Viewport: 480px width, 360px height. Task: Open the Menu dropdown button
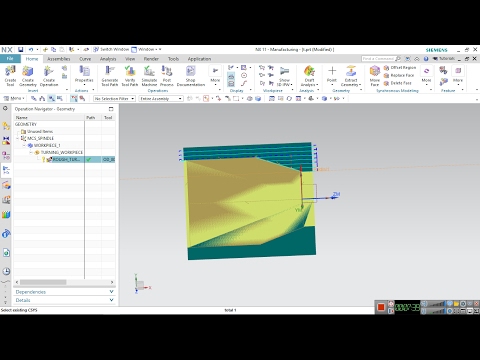coord(14,98)
